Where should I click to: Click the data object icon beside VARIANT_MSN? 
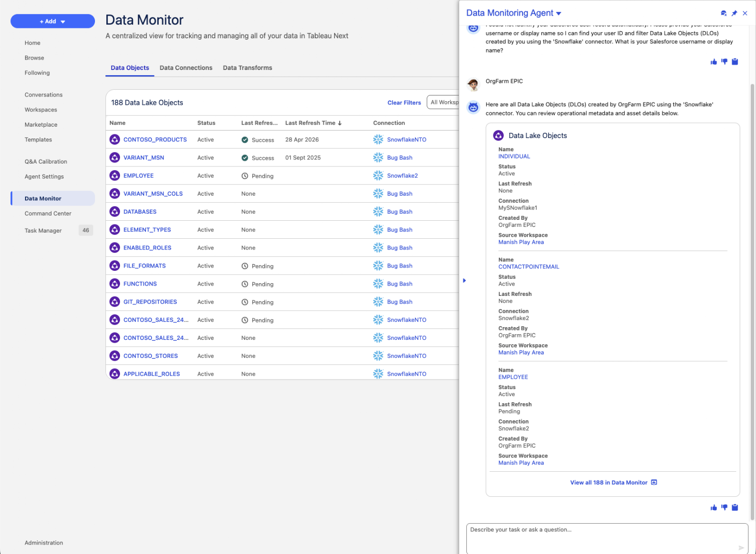[115, 157]
